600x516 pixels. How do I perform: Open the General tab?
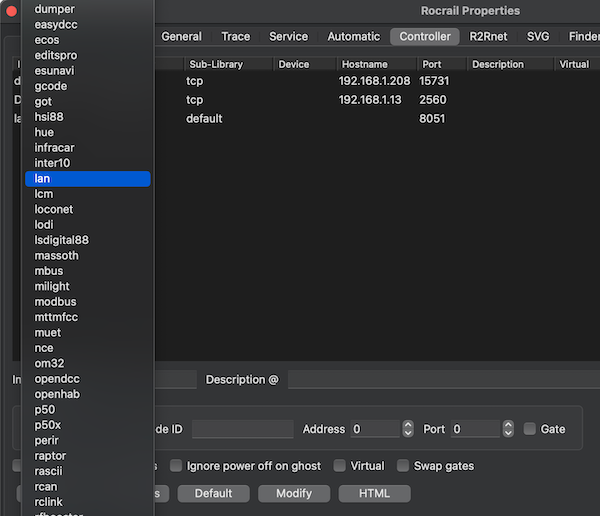181,36
